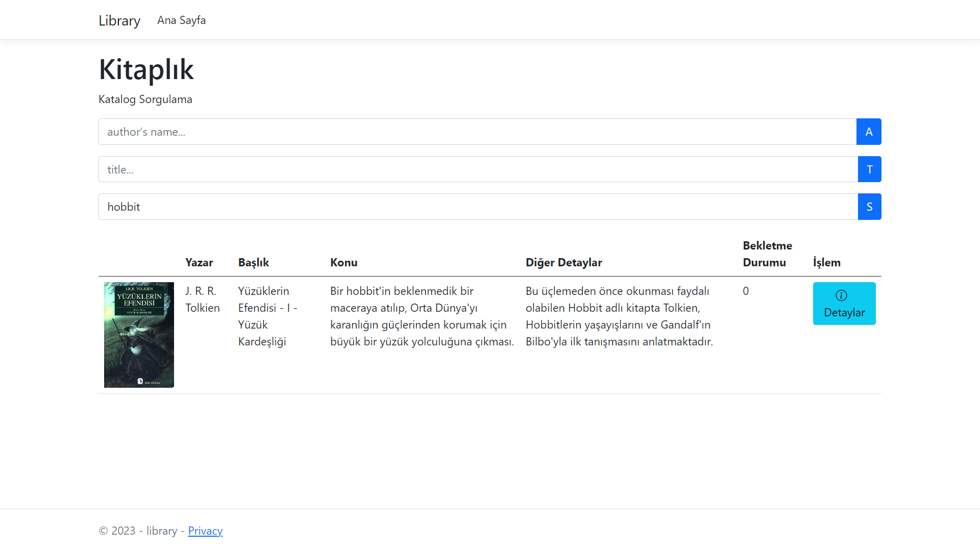Click the Library brand link
980x551 pixels.
119,20
